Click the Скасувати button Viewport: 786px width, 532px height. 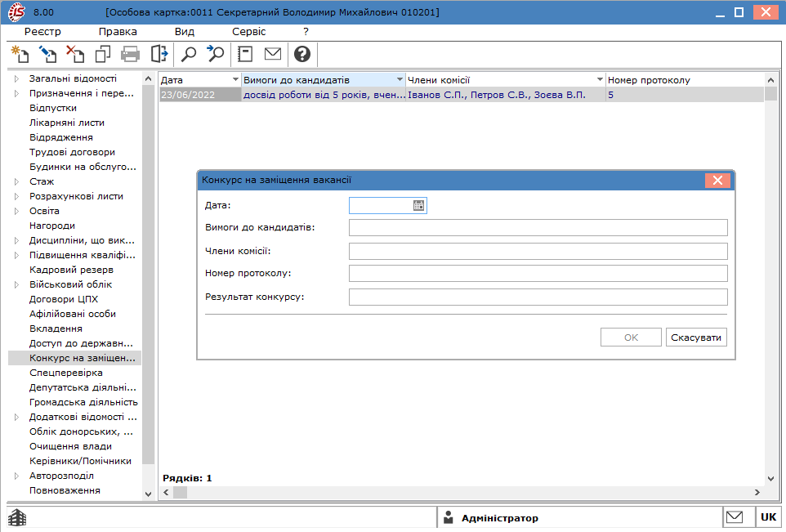coord(696,338)
